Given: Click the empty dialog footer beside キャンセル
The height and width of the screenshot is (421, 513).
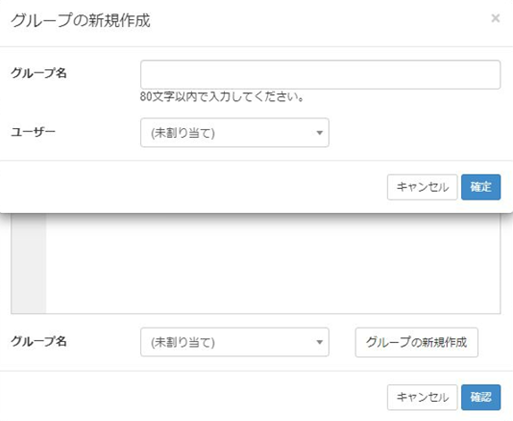Looking at the screenshot, I should [x=193, y=187].
